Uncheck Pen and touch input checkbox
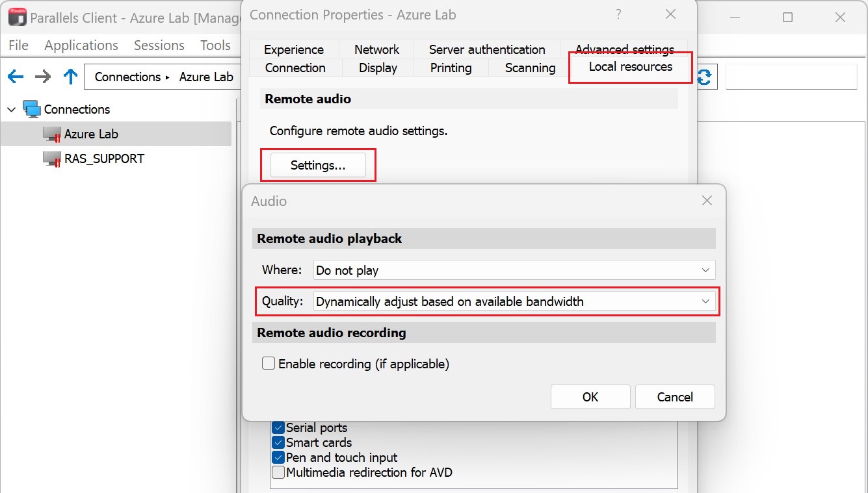868x493 pixels. click(278, 457)
